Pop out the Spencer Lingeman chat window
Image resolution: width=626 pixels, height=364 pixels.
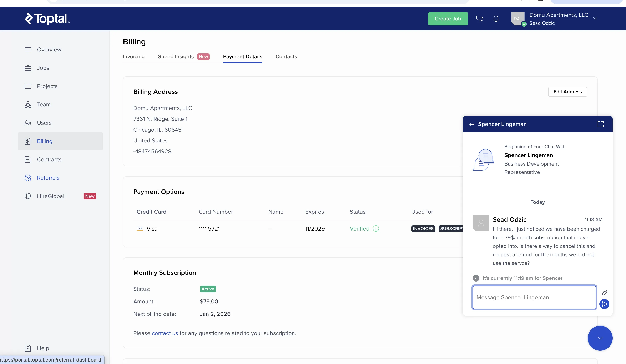coord(600,124)
